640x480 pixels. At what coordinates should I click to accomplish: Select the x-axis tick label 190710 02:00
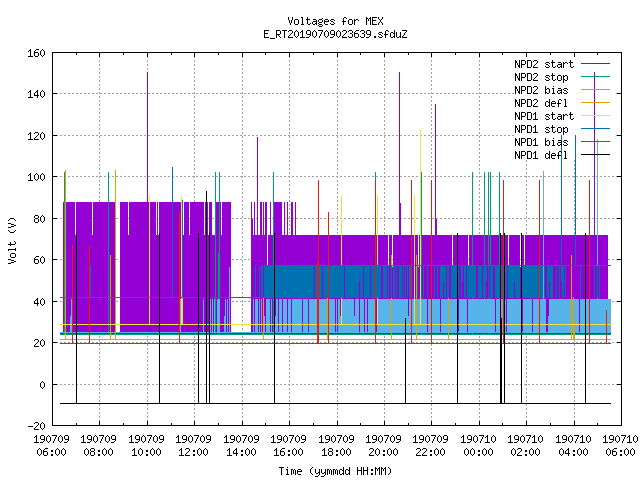coord(526,446)
